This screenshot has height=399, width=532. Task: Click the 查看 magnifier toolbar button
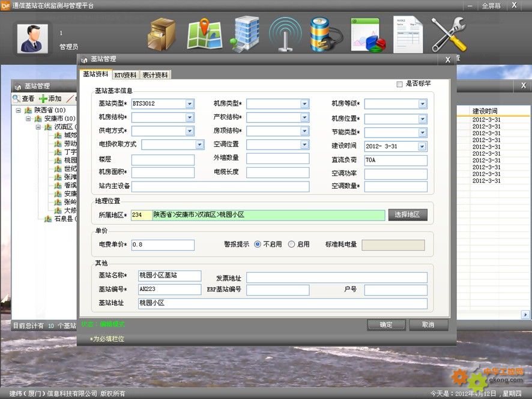point(23,99)
